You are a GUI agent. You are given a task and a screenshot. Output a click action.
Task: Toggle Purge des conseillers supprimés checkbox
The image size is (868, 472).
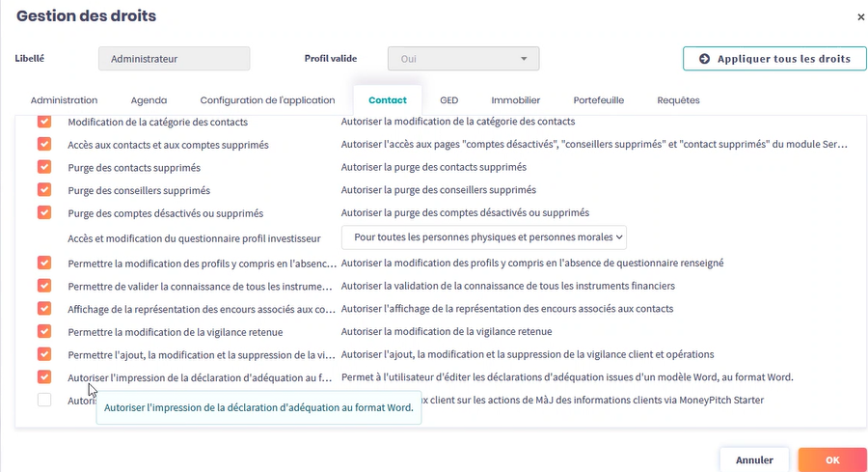tap(44, 190)
